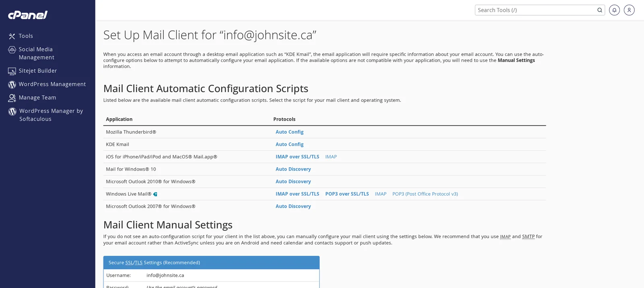Click IMAP over SSL/TLS for iOS
The height and width of the screenshot is (288, 644).
coord(297,157)
